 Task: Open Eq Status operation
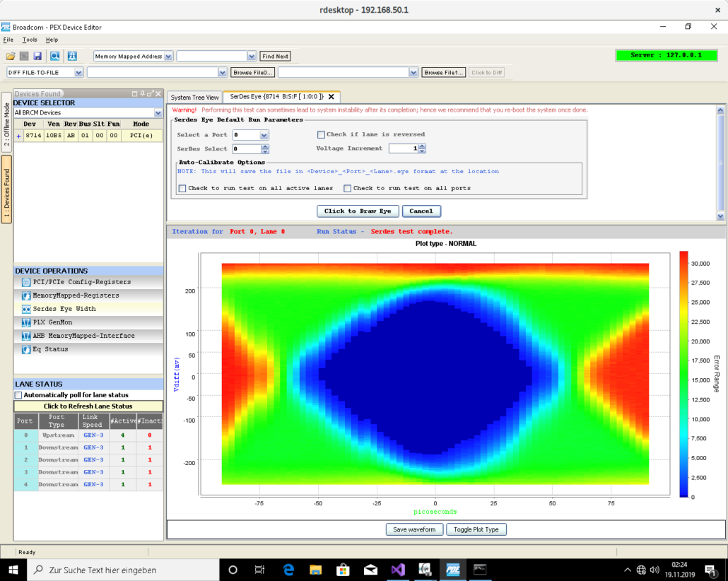50,349
